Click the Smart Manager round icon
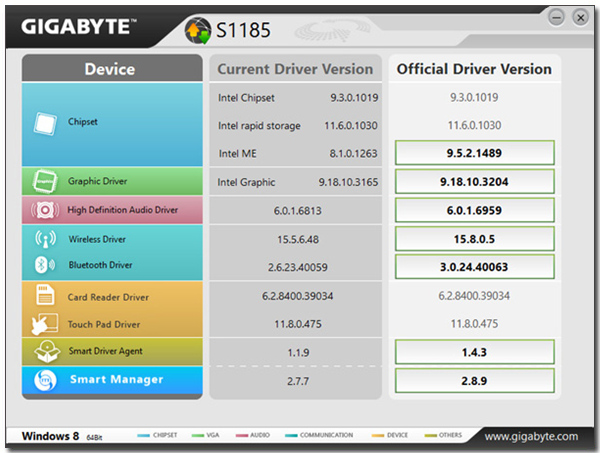Screen dimensions: 600x453 pyautogui.click(x=45, y=380)
